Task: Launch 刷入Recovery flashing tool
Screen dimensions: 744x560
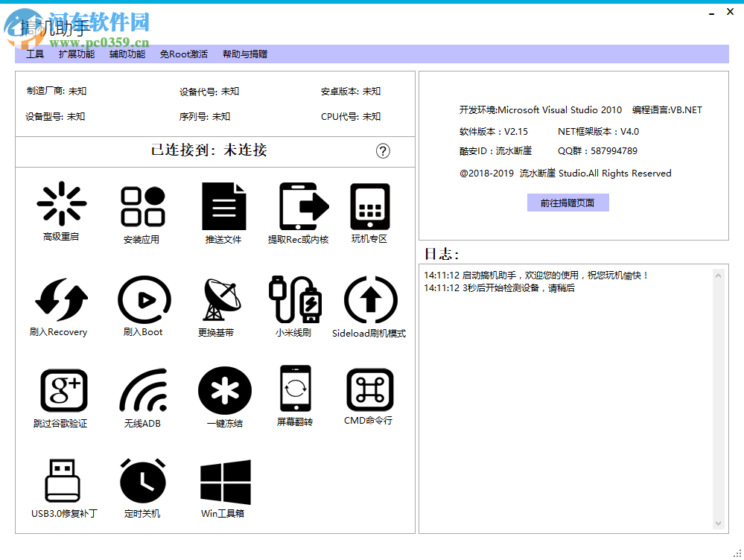Action: 62,299
